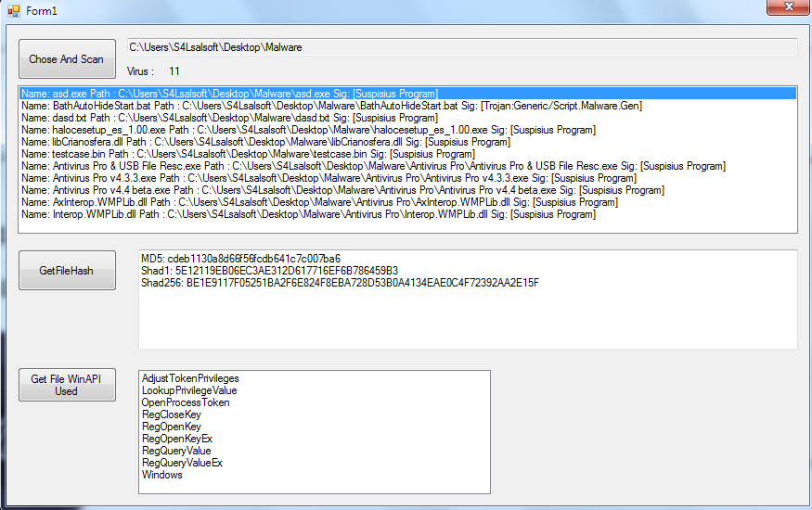This screenshot has height=510, width=812.
Task: Click the Malware folder path field
Action: point(462,47)
